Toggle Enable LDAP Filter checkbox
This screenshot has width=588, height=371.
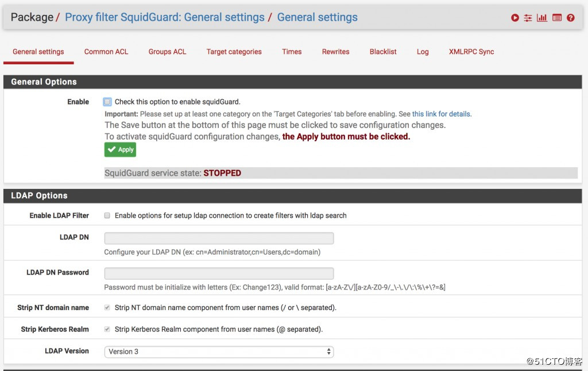(107, 215)
